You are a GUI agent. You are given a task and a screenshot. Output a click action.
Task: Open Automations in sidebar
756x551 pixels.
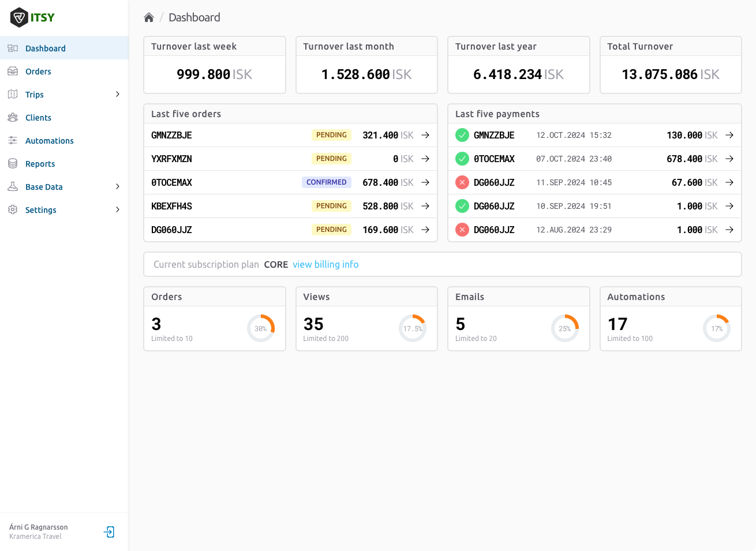(x=64, y=140)
